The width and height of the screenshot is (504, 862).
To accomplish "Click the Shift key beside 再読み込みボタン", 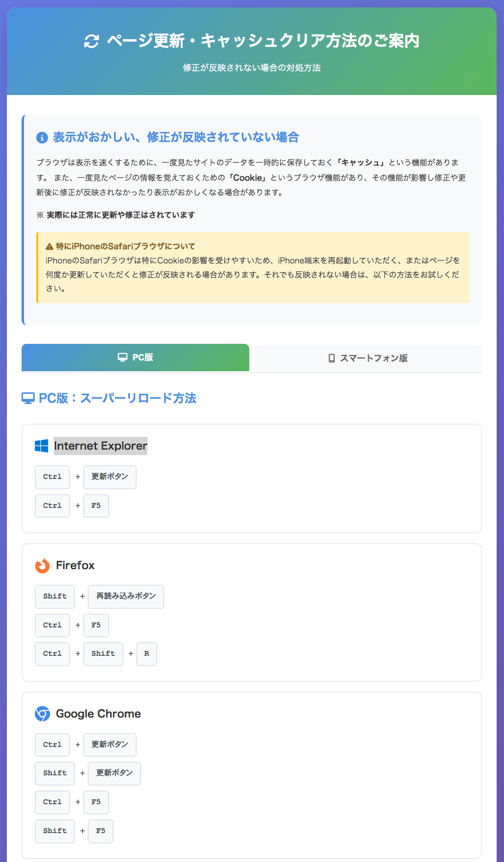I will (x=55, y=597).
